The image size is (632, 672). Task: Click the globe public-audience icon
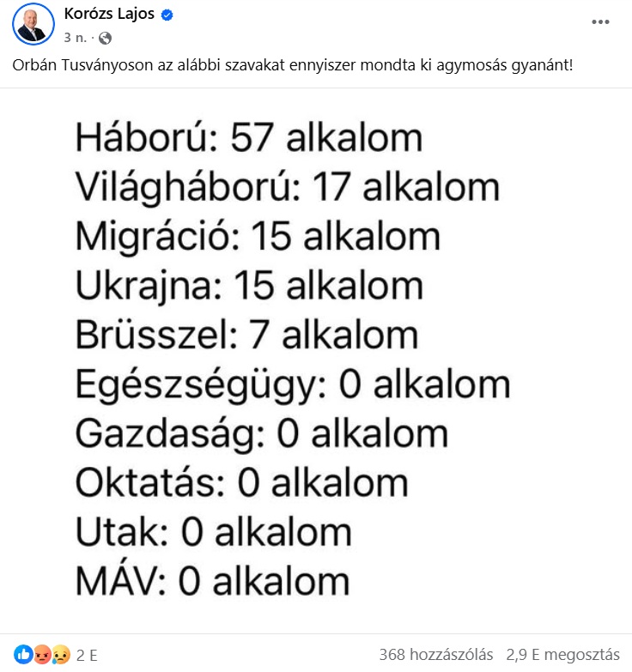tap(105, 38)
